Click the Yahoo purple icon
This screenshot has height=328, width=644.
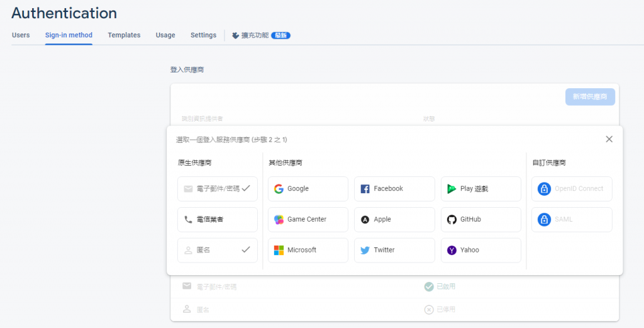pyautogui.click(x=452, y=251)
